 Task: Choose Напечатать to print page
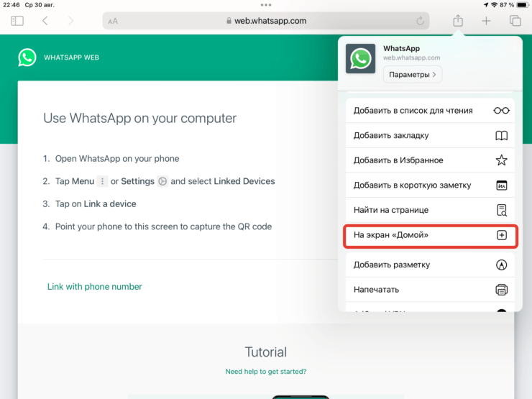pos(430,290)
